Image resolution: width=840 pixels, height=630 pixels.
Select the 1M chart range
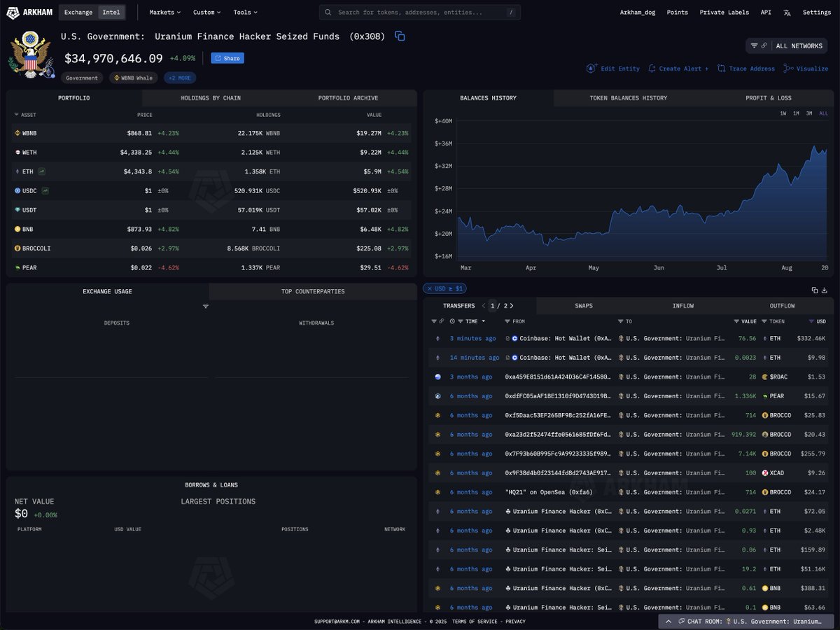[796, 113]
